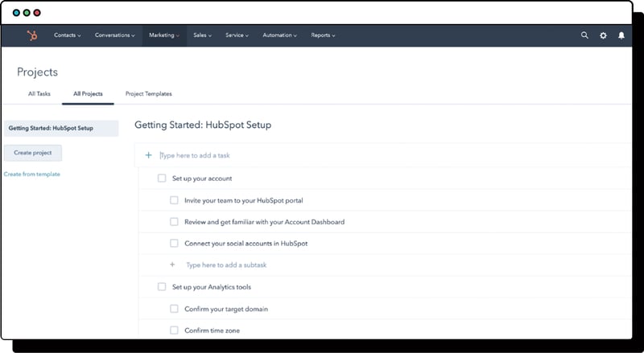Click the plus icon beside add a task

tap(148, 155)
